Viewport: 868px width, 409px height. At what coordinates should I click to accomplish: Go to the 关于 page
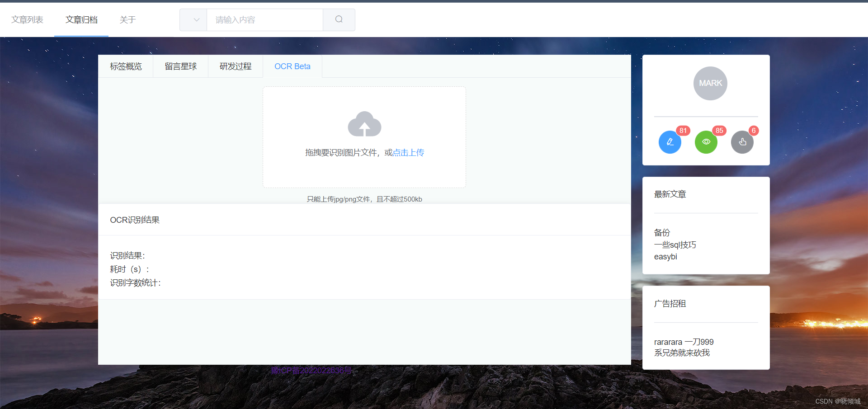click(x=127, y=19)
